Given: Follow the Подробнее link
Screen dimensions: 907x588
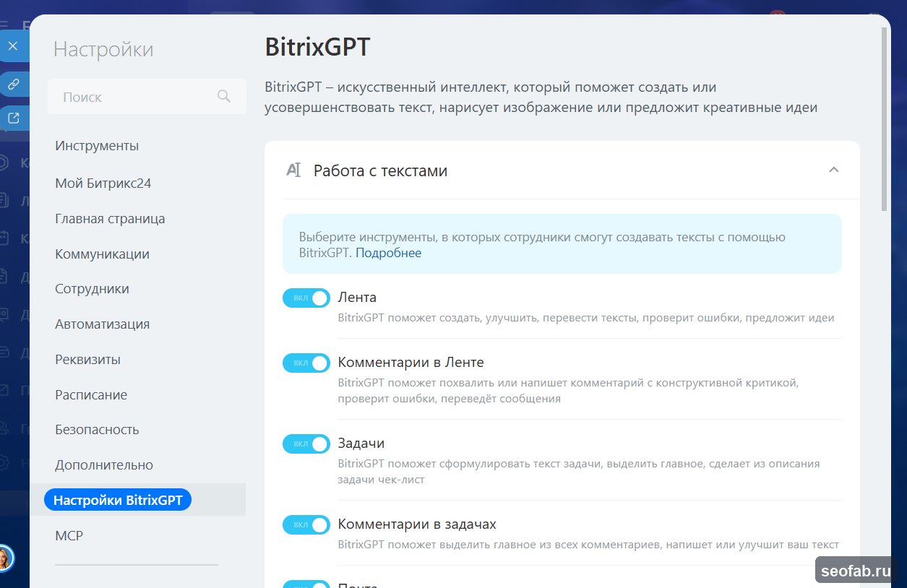Looking at the screenshot, I should [388, 253].
